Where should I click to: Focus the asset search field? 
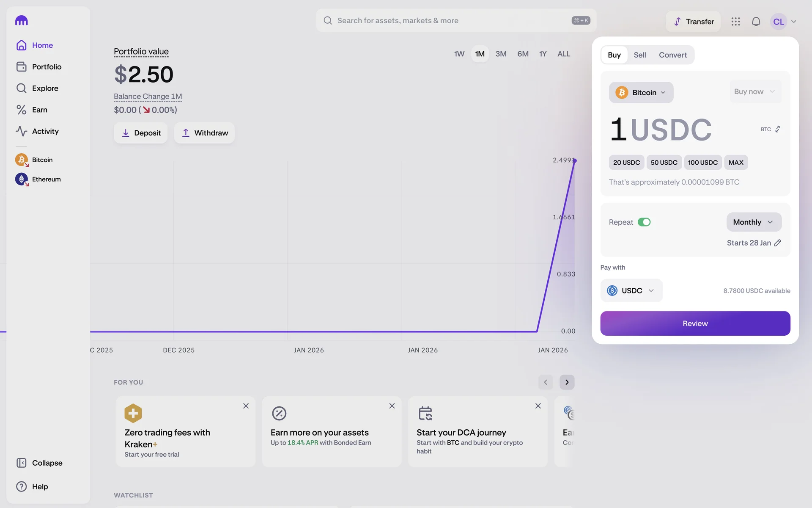448,20
